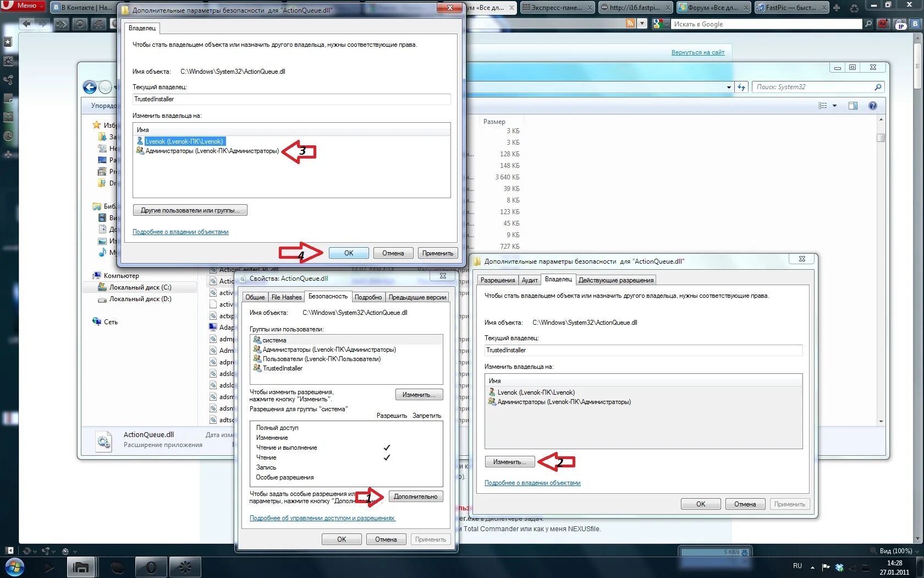The height and width of the screenshot is (578, 924).
Task: Open the bookmarks star panel in Opera sidebar
Action: [x=8, y=42]
